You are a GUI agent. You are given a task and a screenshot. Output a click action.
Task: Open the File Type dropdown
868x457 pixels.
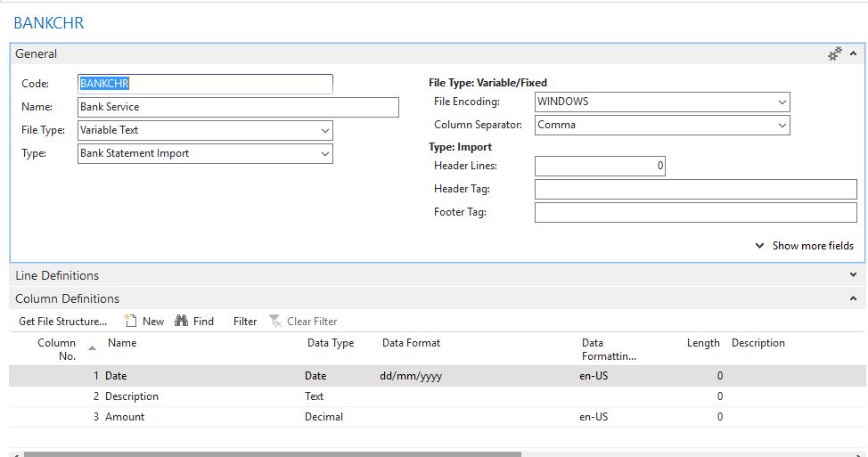coord(325,131)
